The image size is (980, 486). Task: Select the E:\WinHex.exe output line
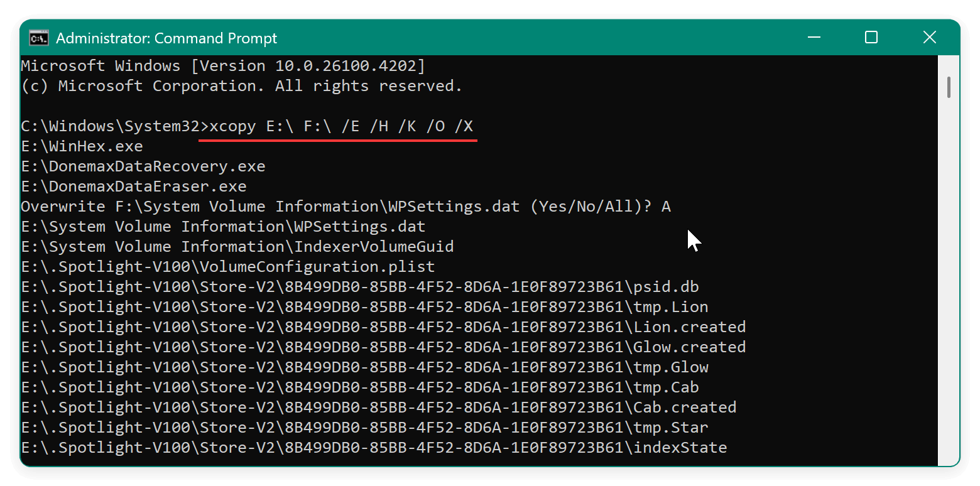(x=82, y=146)
